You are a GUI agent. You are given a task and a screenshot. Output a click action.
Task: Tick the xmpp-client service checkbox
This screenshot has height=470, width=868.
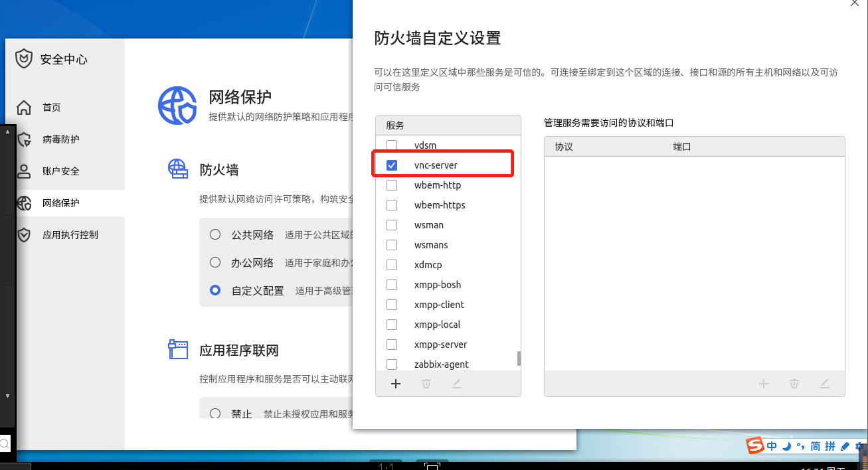392,305
